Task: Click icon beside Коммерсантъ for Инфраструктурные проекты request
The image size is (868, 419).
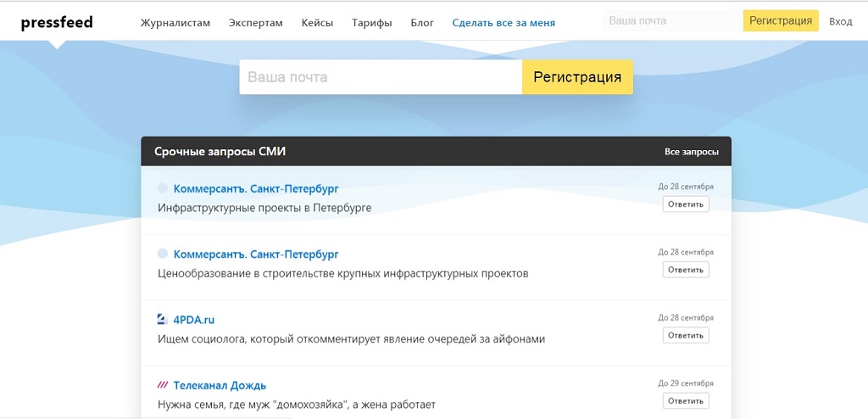Action: point(162,188)
